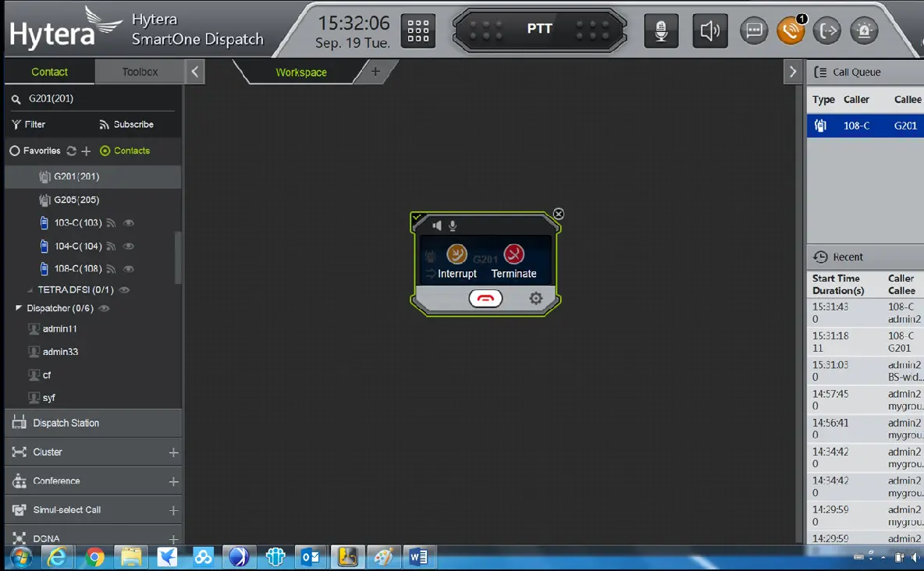Open call widget settings gear
Screen dimensions: 924x571
click(535, 298)
